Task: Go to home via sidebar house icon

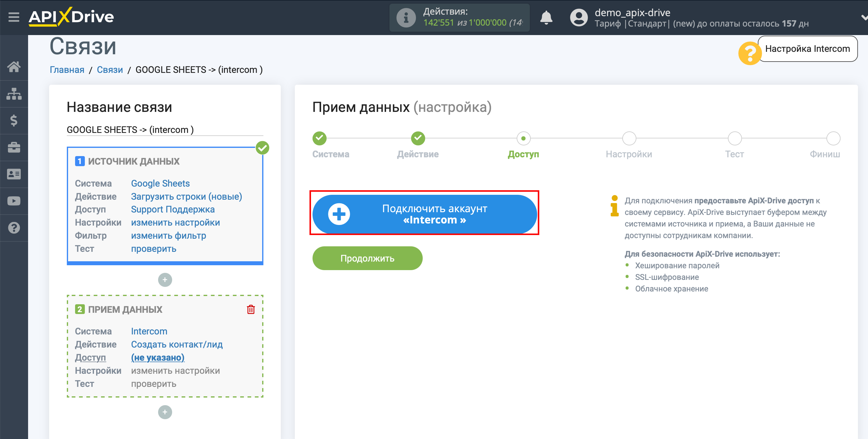Action: (14, 67)
